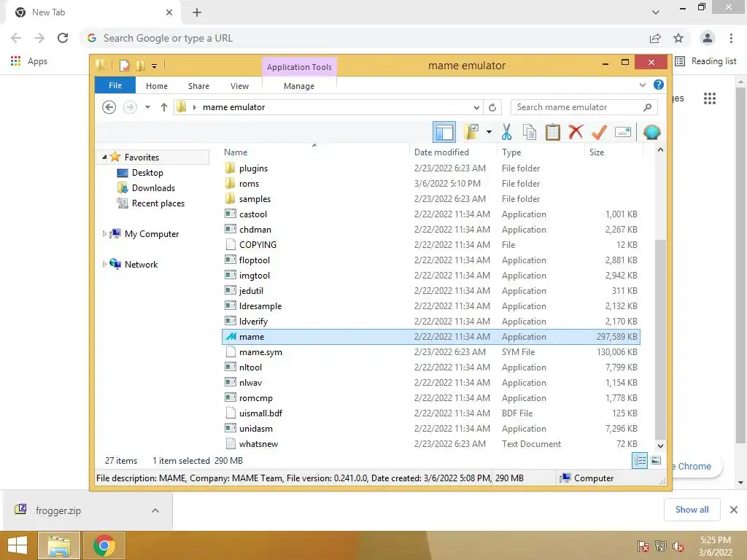Click the castool application icon
747x560 pixels.
tap(231, 214)
